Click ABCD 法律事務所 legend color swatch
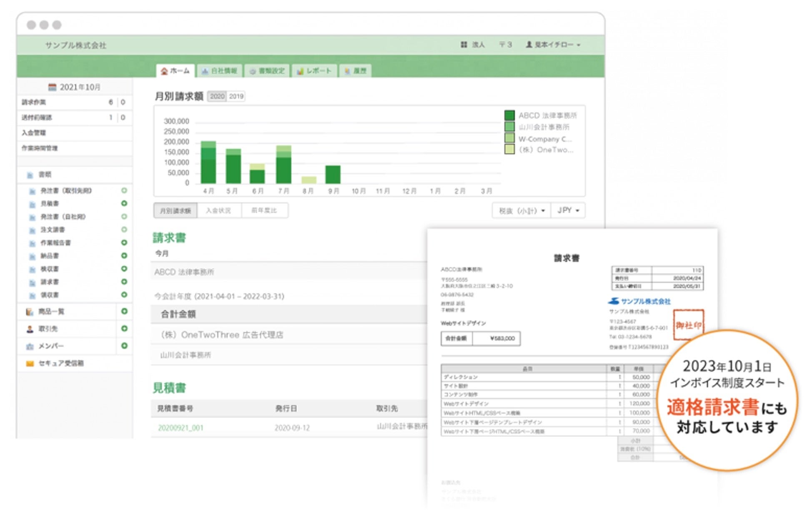 509,115
